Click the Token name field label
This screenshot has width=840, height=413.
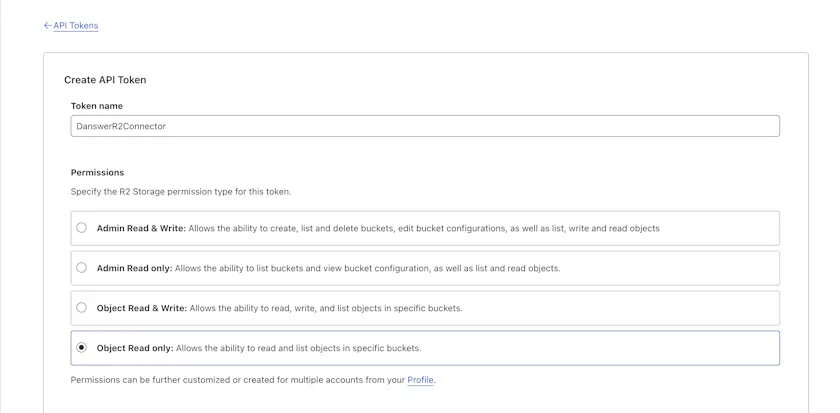pyautogui.click(x=97, y=106)
